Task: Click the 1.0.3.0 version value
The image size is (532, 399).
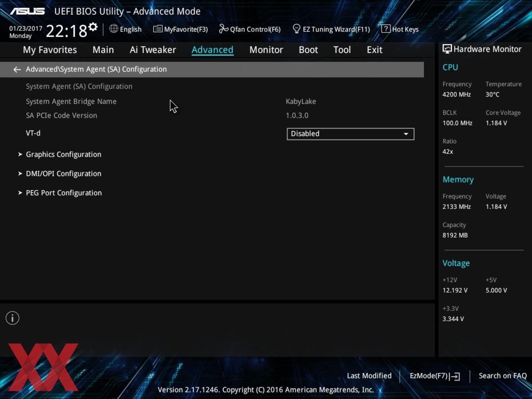Action: pos(297,116)
